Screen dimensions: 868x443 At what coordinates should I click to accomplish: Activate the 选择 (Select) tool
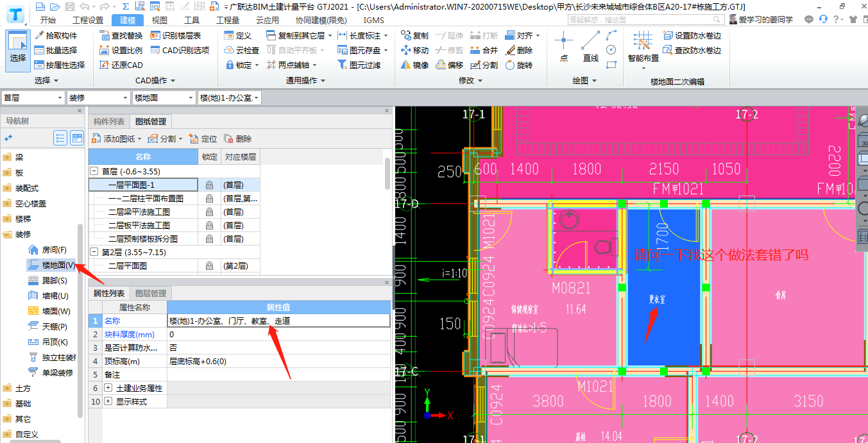18,50
